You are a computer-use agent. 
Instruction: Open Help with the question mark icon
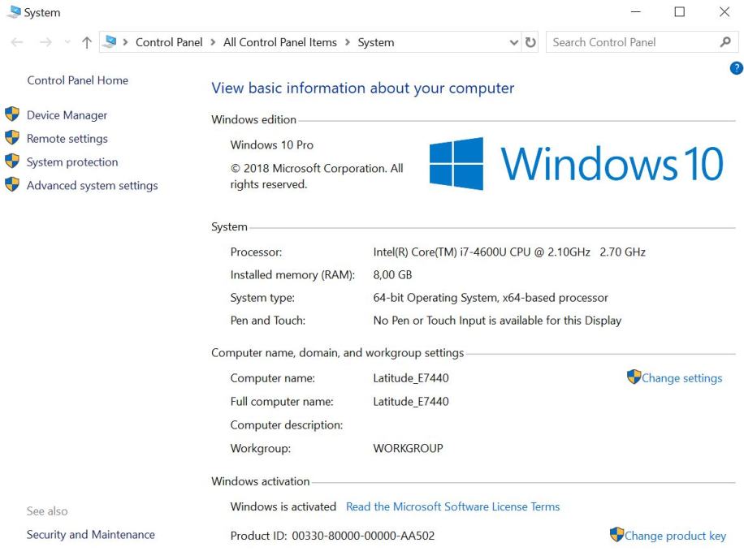(x=736, y=68)
